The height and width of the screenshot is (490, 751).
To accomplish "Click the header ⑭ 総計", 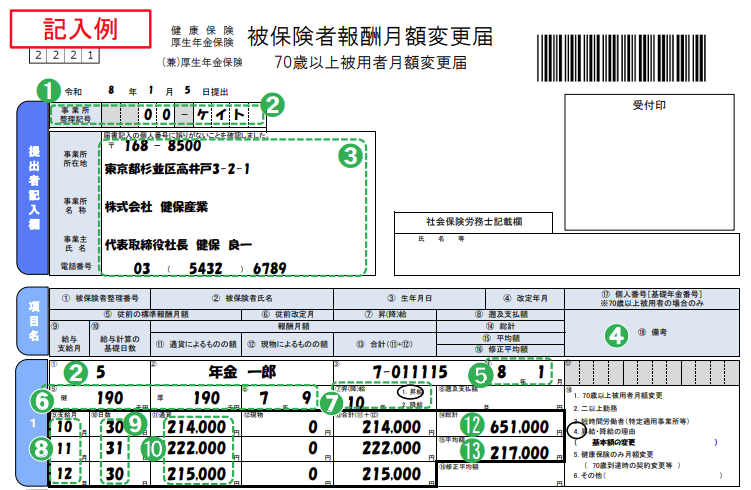I will pos(501,327).
